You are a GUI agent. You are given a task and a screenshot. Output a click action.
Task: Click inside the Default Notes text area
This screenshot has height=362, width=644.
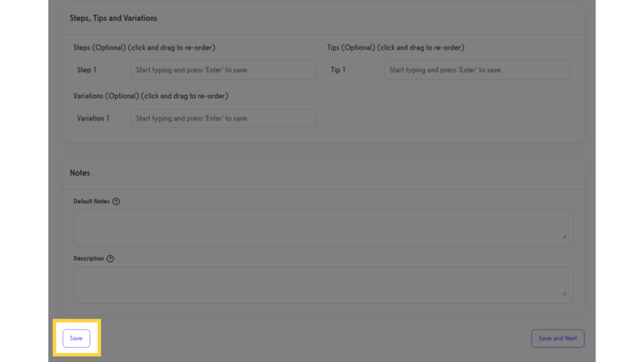[323, 228]
